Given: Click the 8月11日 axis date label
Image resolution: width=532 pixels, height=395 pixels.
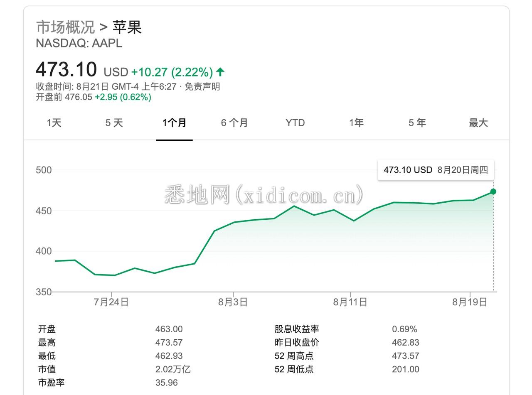Looking at the screenshot, I should 350,302.
